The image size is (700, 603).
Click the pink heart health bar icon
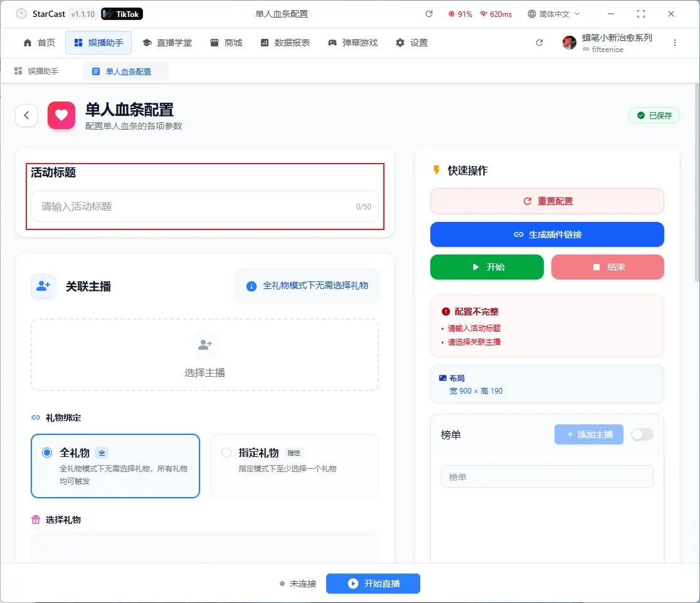click(61, 115)
